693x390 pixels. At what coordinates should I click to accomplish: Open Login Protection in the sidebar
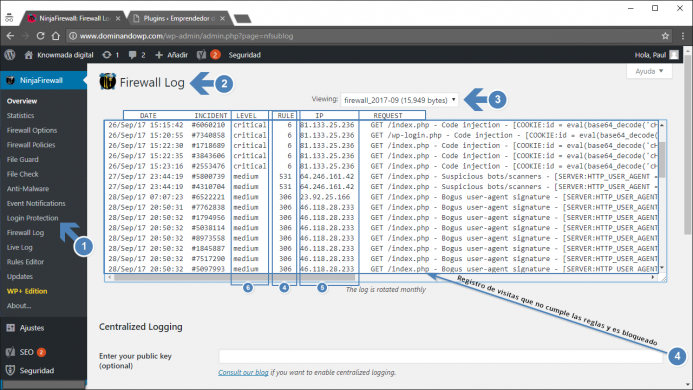[32, 218]
